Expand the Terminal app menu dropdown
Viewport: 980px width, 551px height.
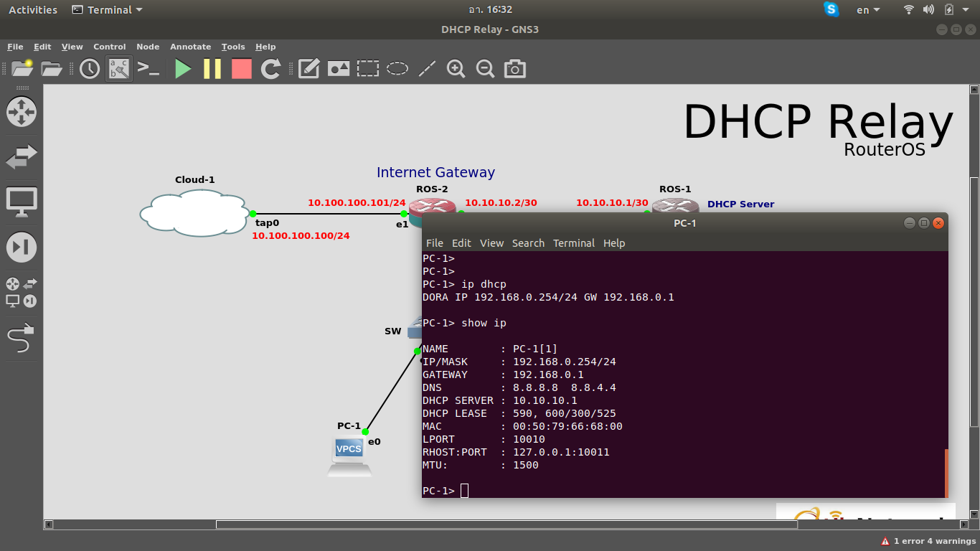[x=107, y=9]
